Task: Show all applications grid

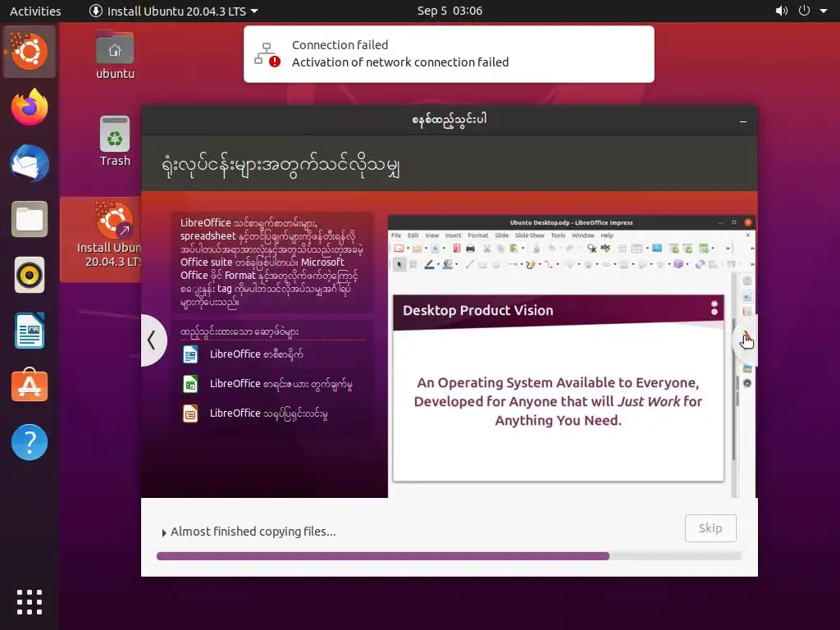Action: point(30,602)
